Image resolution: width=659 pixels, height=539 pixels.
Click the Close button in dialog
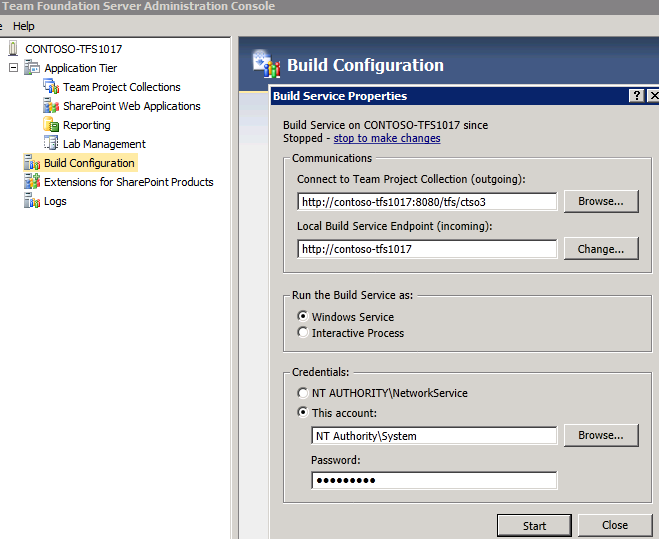pos(614,525)
